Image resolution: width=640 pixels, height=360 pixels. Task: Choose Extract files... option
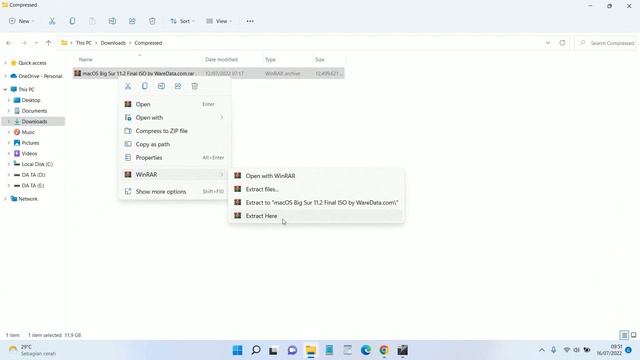coord(316,189)
